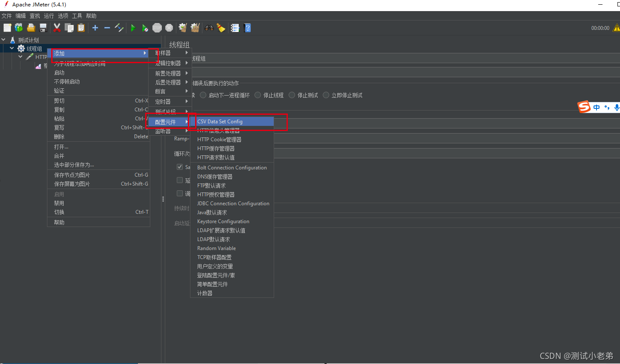Click the 中 language indicator in IME bar
This screenshot has width=620, height=364.
[x=597, y=108]
